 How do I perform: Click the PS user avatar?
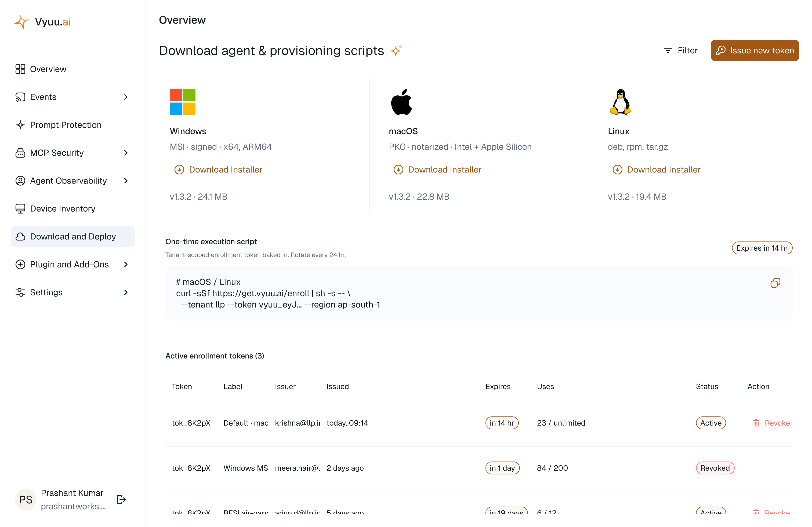click(x=26, y=499)
